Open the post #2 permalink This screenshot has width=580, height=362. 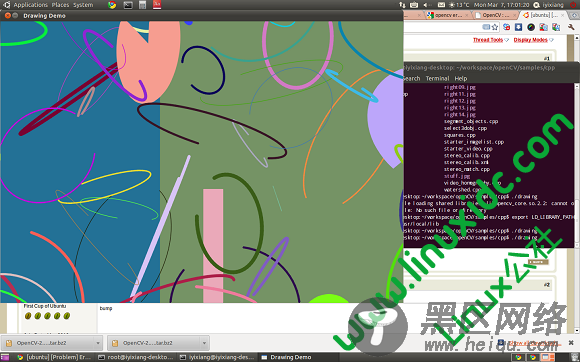coord(547,285)
